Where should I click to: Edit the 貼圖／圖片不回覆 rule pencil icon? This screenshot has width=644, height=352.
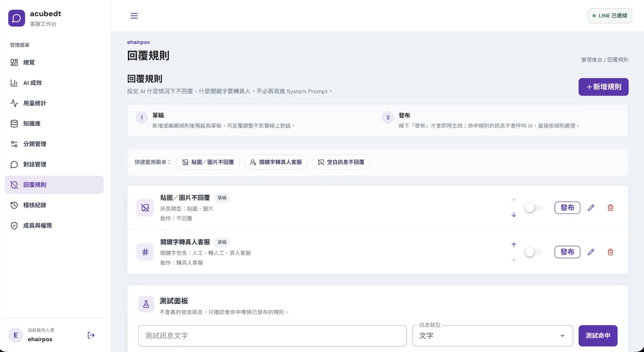tap(591, 208)
